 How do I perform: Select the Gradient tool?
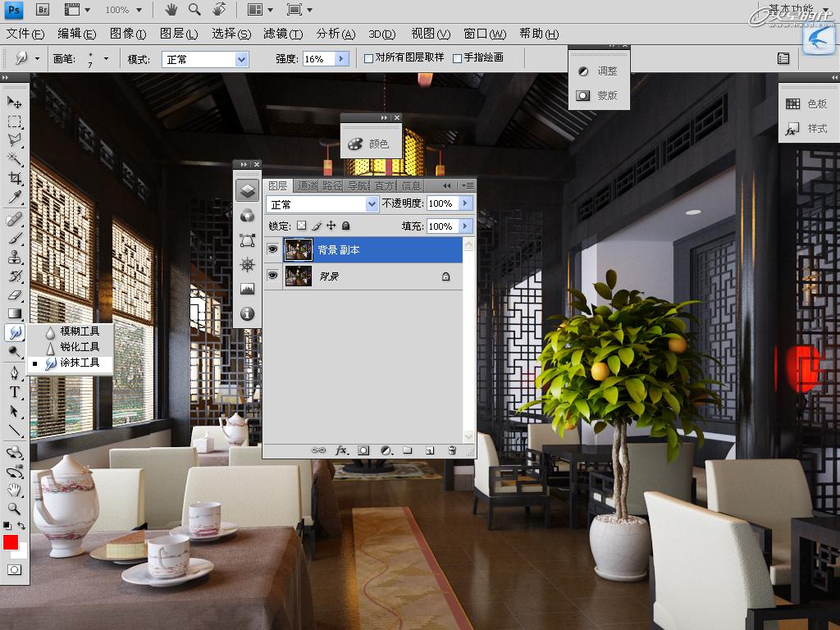[x=15, y=313]
